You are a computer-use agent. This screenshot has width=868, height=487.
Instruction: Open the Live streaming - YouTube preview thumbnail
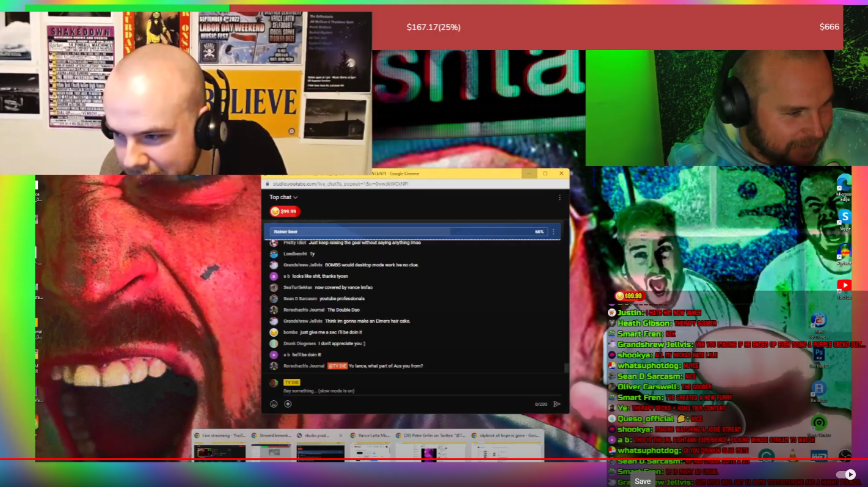219,448
